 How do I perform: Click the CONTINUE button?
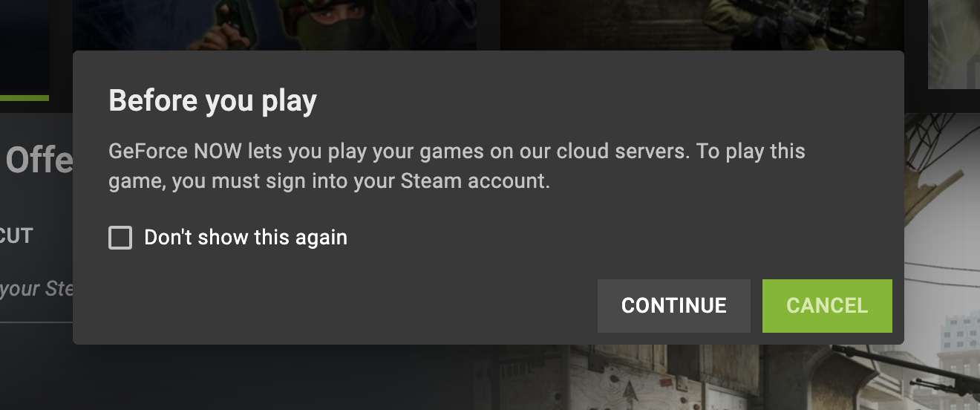tap(674, 306)
